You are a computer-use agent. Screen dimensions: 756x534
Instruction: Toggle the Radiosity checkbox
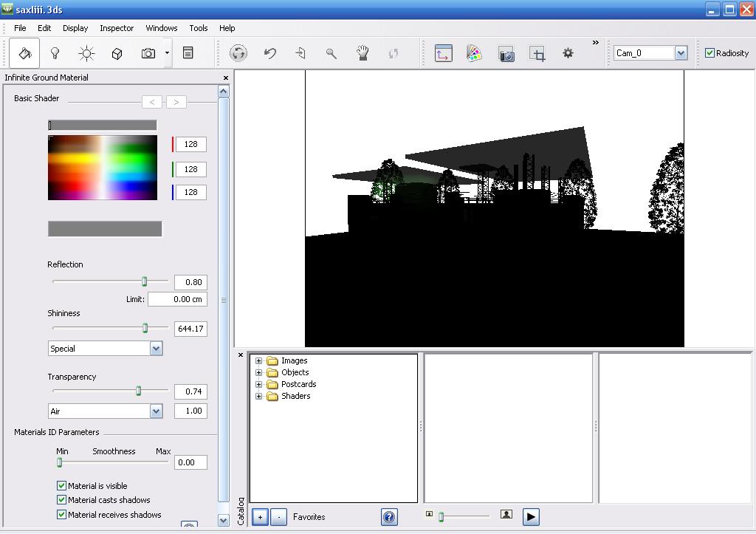710,53
